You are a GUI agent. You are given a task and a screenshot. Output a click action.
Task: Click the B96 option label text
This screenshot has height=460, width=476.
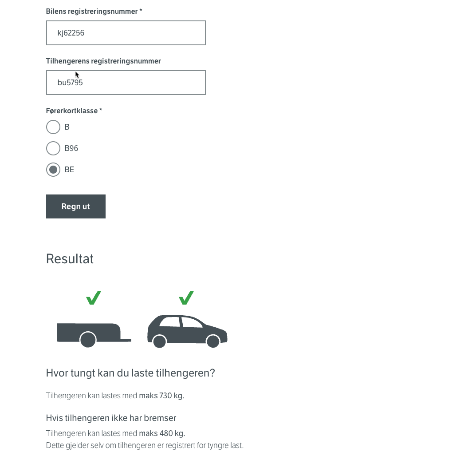tap(71, 148)
